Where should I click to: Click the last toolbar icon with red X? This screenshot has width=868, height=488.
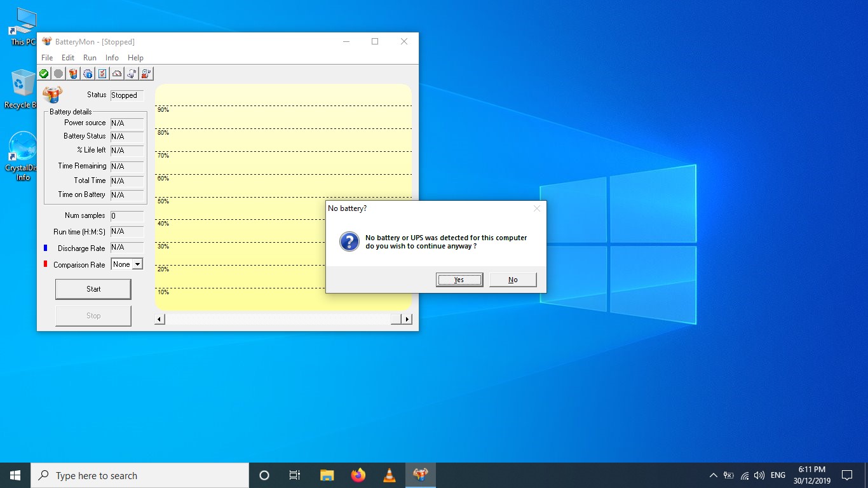pyautogui.click(x=146, y=74)
